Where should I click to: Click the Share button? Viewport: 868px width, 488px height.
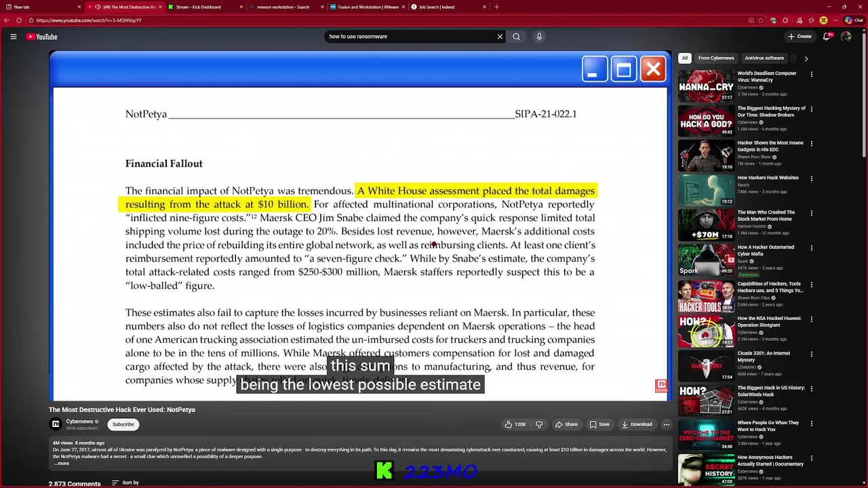pyautogui.click(x=566, y=424)
